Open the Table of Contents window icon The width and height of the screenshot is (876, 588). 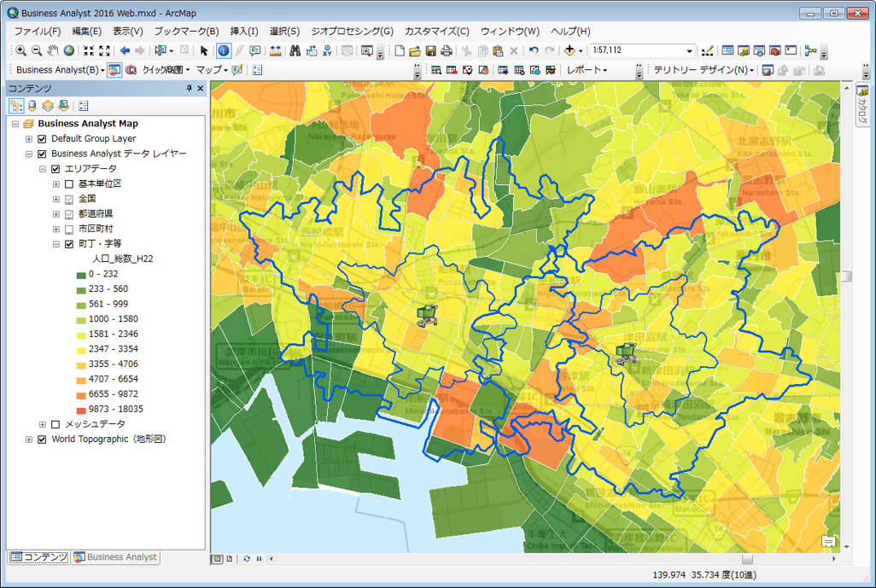727,51
